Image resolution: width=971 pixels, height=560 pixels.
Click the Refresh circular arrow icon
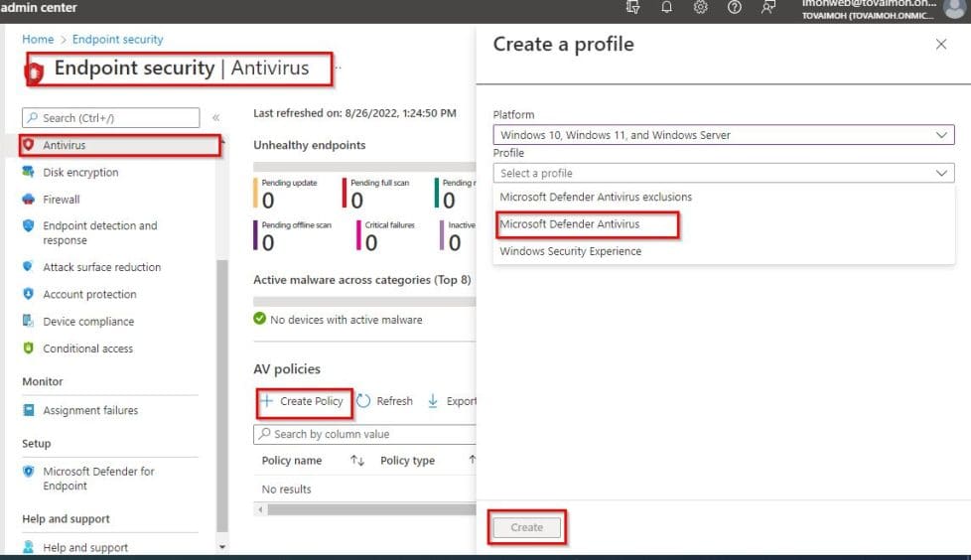coord(363,401)
